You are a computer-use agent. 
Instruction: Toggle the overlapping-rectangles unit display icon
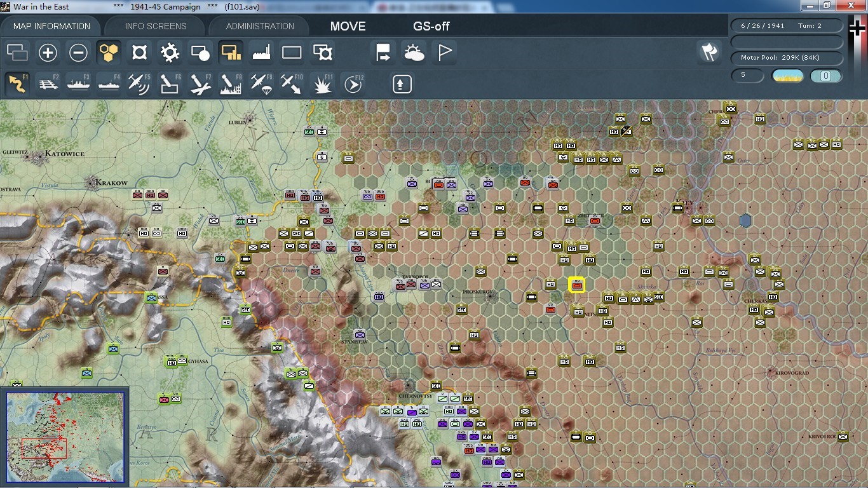[17, 52]
